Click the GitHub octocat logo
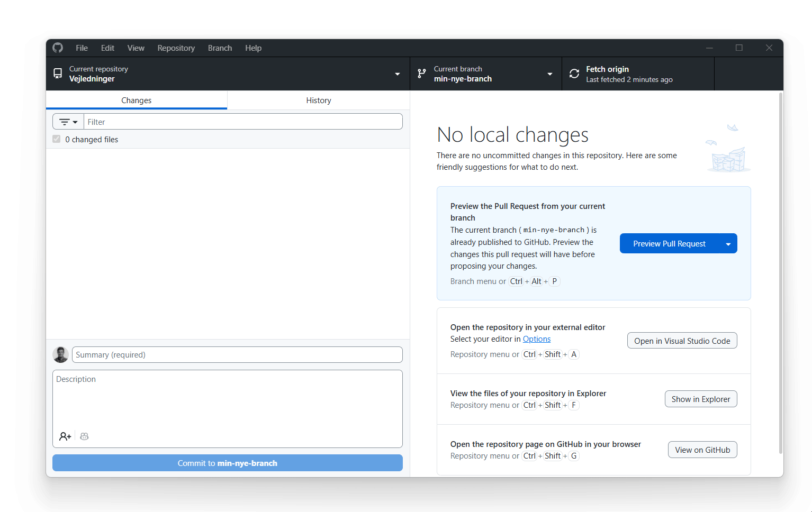This screenshot has height=512, width=812. tap(57, 48)
